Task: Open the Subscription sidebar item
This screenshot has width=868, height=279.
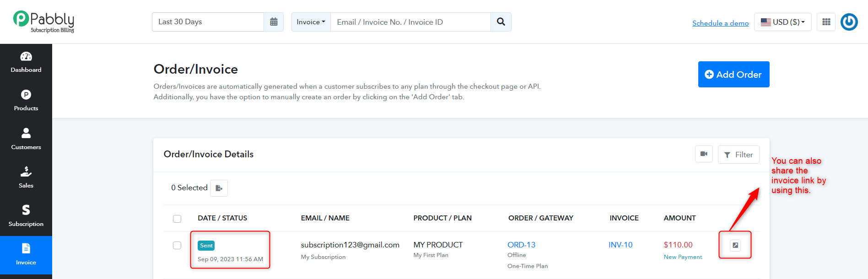Action: point(26,216)
